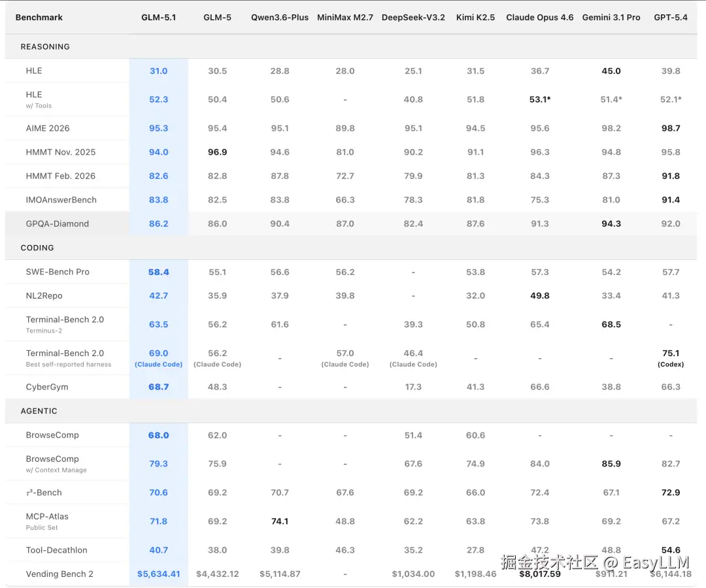Select the SWE-Bench Pro row label
706x588 pixels.
[58, 272]
